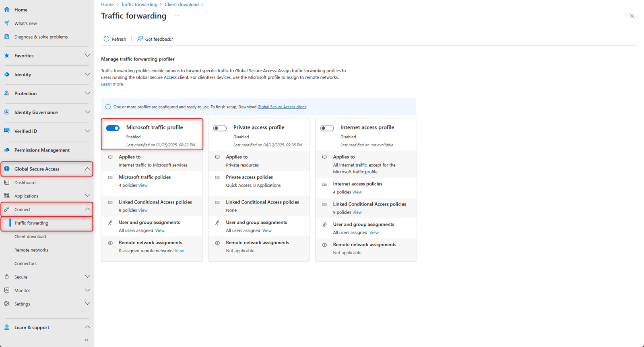Collapse the sidebar with double-chevron icon
Viewport: 644px width, 347px height.
click(x=87, y=340)
